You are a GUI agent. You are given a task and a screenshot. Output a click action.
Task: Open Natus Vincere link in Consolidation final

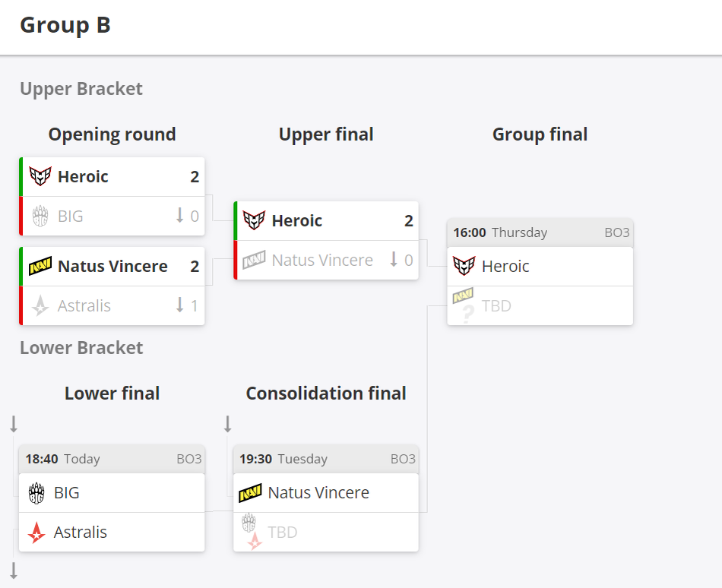[x=318, y=493]
